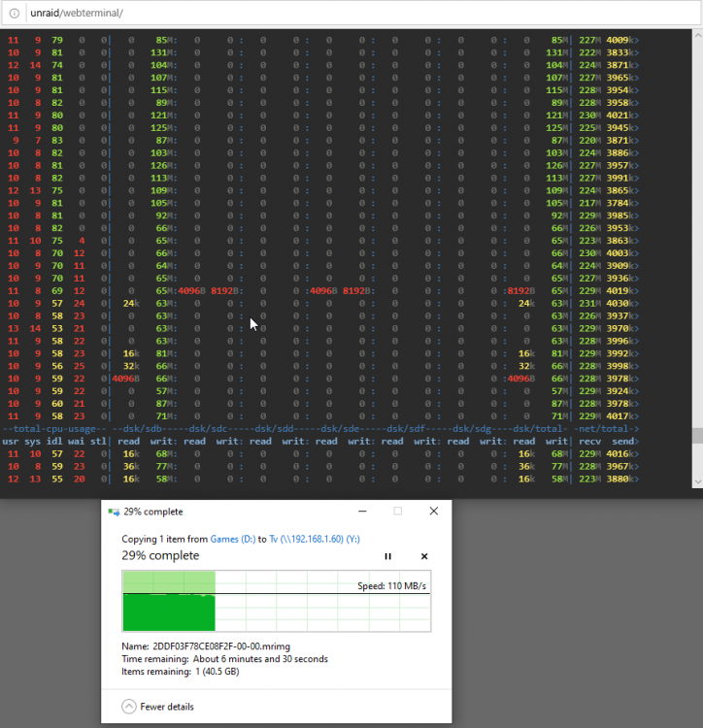The image size is (703, 728).
Task: Click the site info icon in address bar
Action: pos(15,13)
